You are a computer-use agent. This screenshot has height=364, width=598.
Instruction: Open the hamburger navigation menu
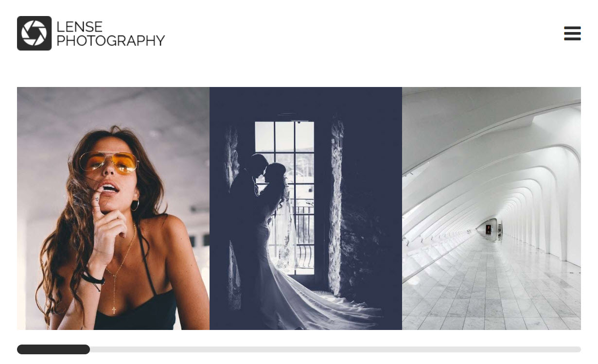coord(572,33)
